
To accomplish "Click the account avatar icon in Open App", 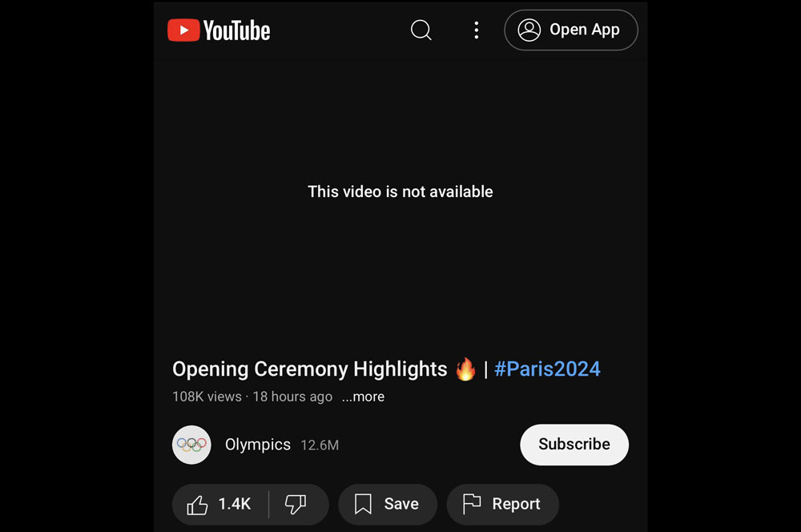I will click(x=529, y=30).
